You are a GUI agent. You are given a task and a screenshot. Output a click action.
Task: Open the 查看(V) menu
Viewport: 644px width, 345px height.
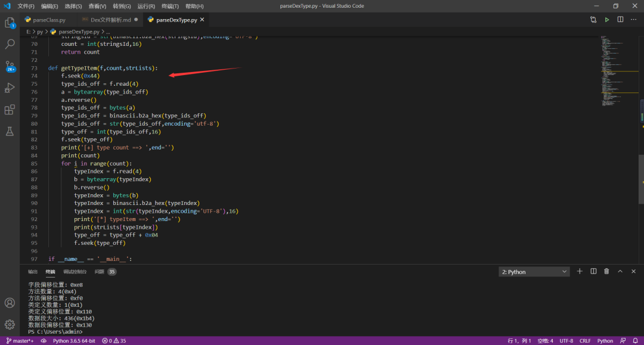97,6
